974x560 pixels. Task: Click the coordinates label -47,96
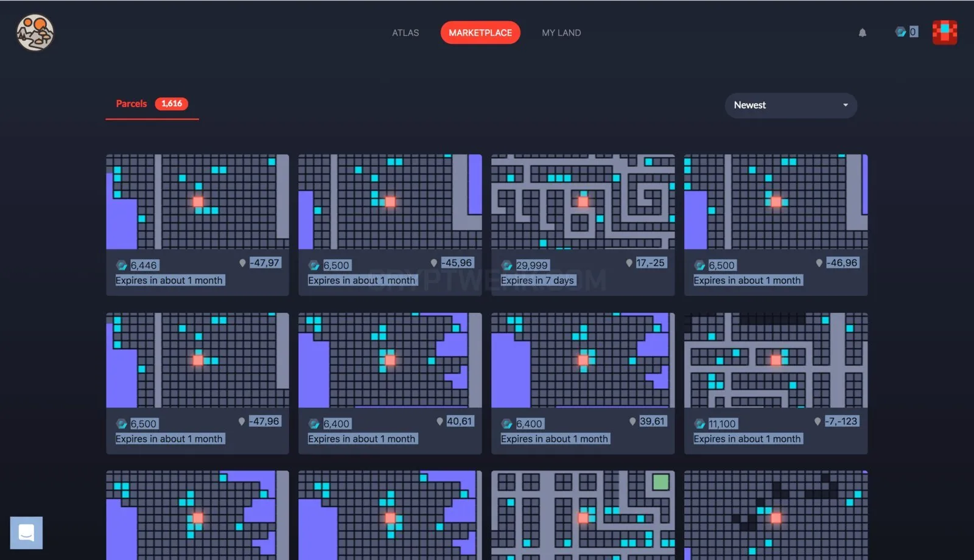(x=265, y=421)
